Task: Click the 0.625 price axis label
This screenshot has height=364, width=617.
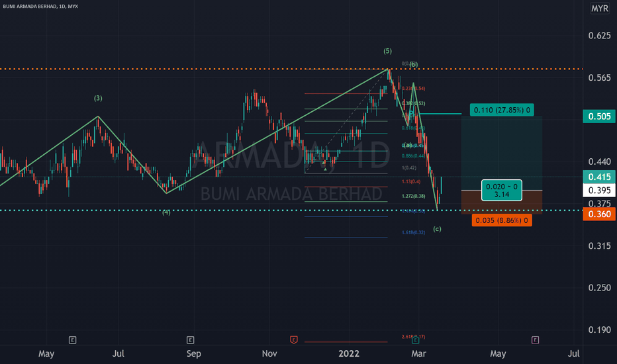Action: click(x=599, y=36)
